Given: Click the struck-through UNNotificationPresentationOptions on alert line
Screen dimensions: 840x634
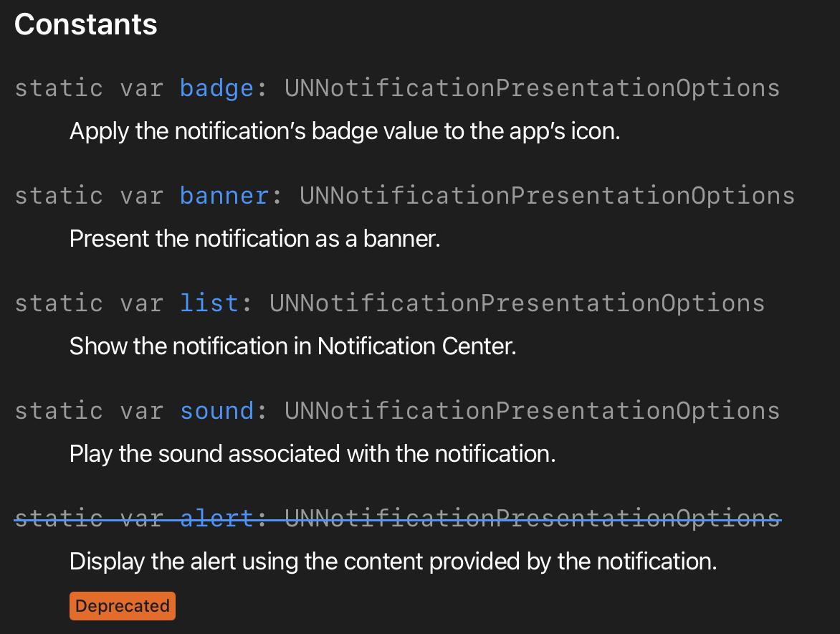Looking at the screenshot, I should pos(532,519).
